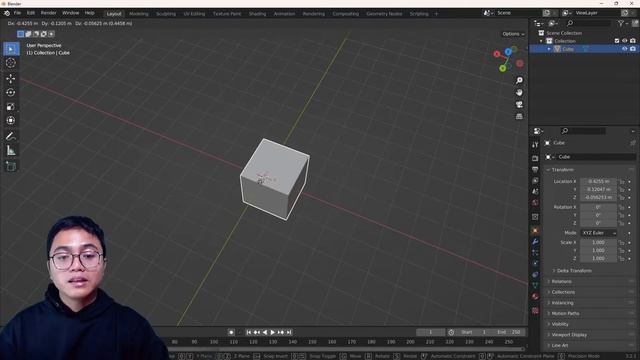The width and height of the screenshot is (640, 360).
Task: Add a new workspace with plus button
Action: [436, 14]
